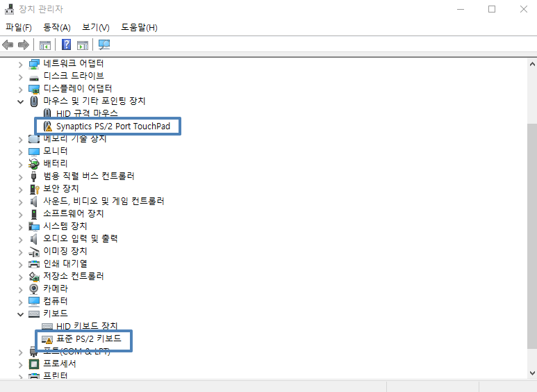Expand the 네트워크 어댑터 node
This screenshot has width=537, height=392.
[21, 65]
